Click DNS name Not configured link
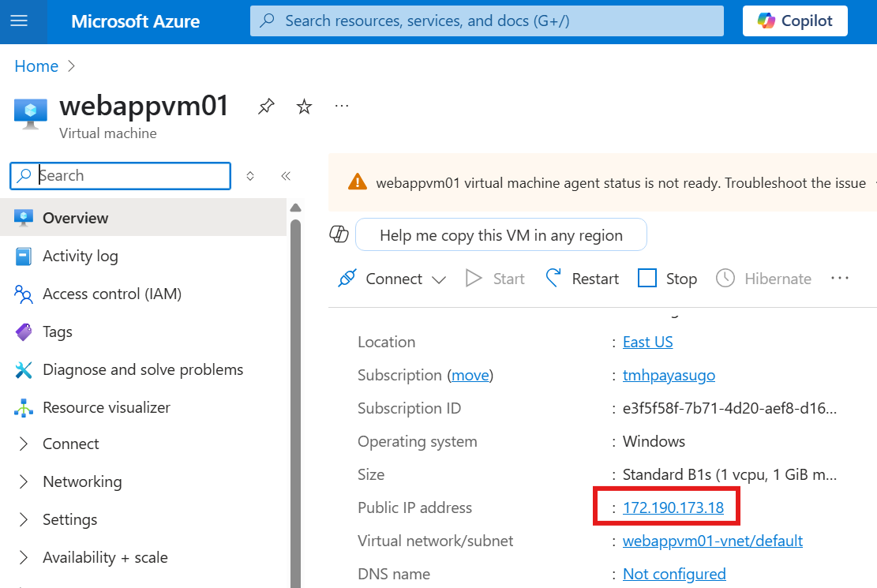Image resolution: width=877 pixels, height=588 pixels. (x=674, y=574)
